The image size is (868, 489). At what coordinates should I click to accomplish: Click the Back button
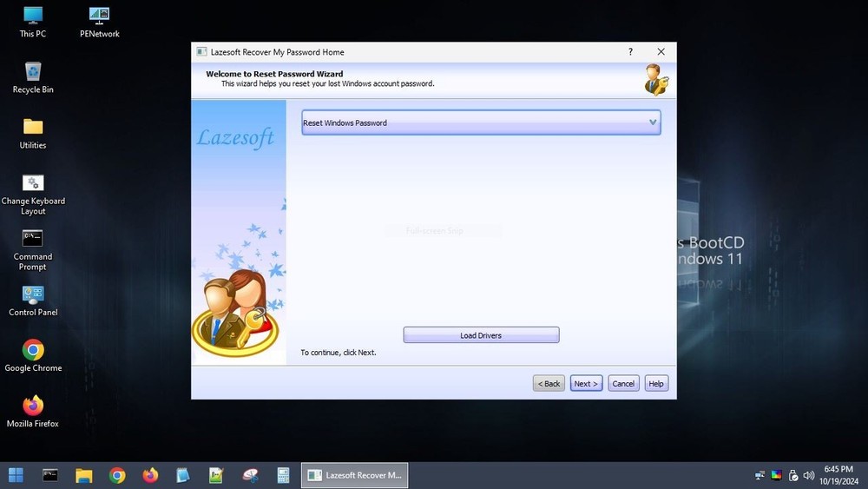(x=549, y=383)
